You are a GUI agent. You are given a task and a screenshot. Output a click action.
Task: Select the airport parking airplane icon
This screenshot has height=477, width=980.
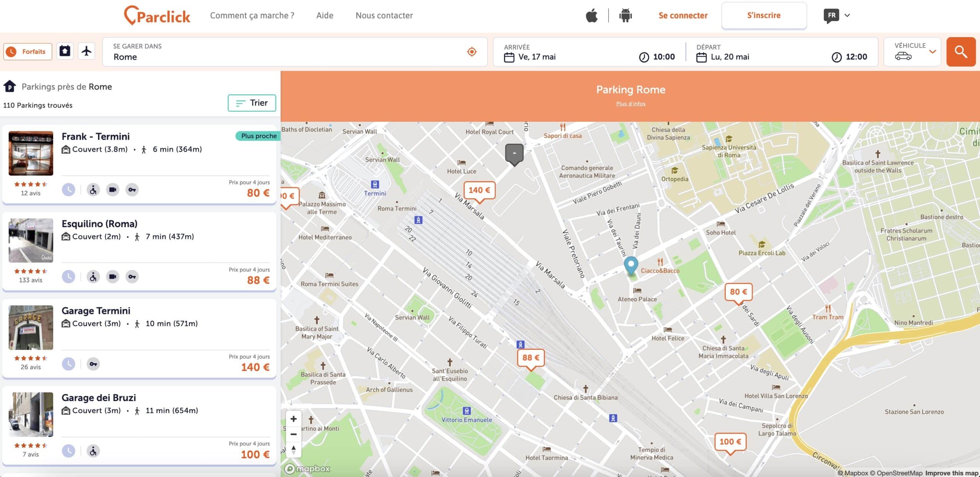point(87,51)
